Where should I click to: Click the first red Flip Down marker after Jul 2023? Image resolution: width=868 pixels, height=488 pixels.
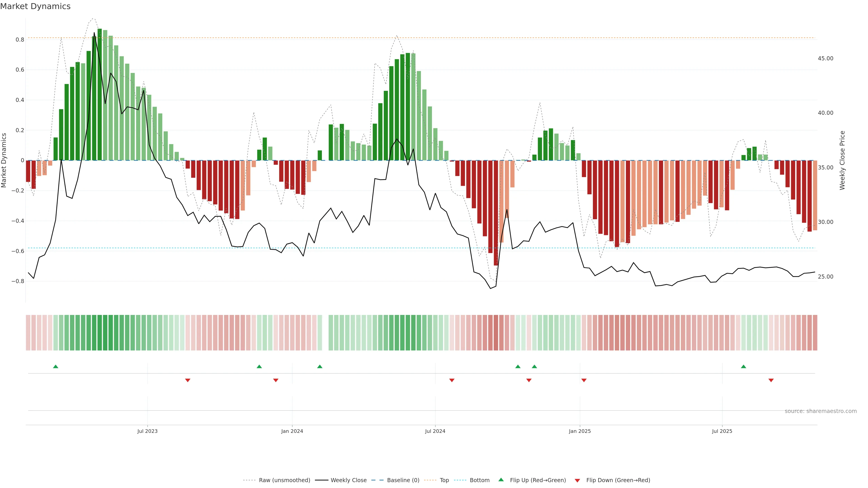point(188,380)
